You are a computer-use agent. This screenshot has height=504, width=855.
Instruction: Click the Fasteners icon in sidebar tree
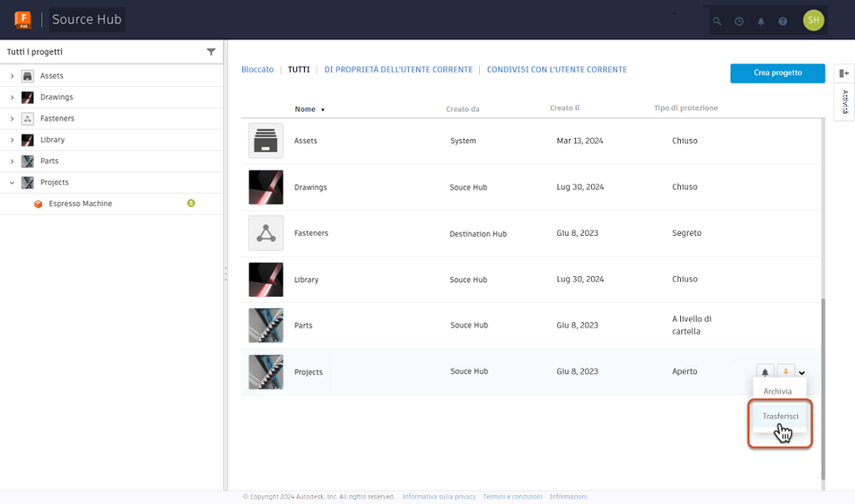pos(27,118)
